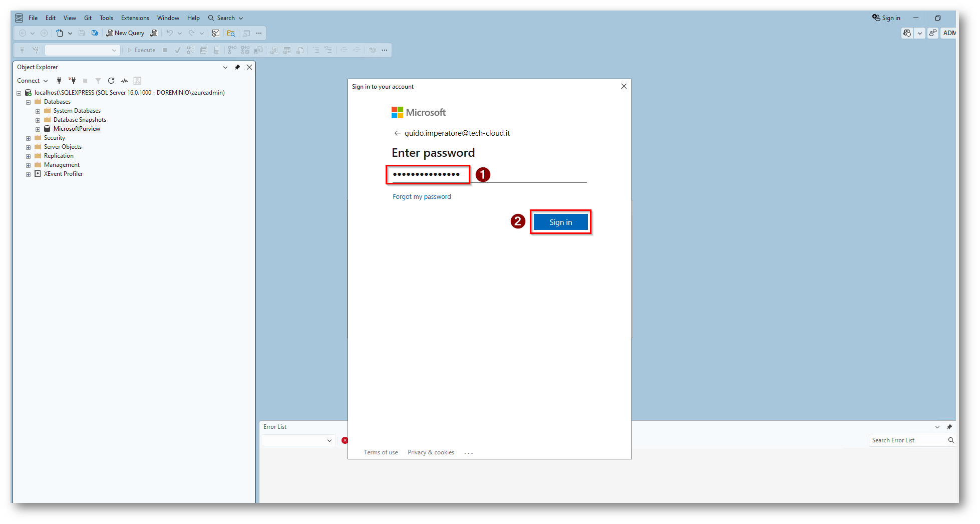Click the GitHub Copilot icon at top right
980x524 pixels.
pos(907,33)
